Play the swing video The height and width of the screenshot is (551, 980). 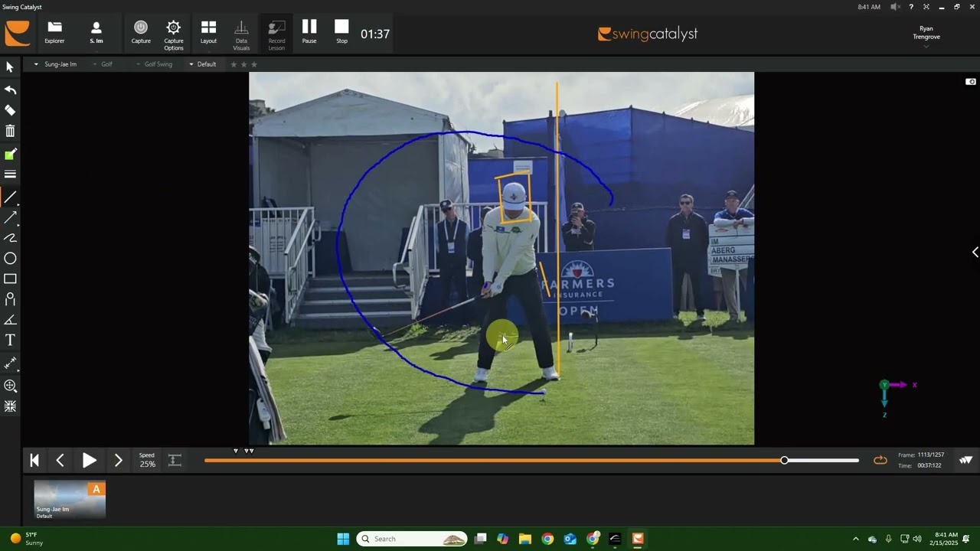coord(89,460)
